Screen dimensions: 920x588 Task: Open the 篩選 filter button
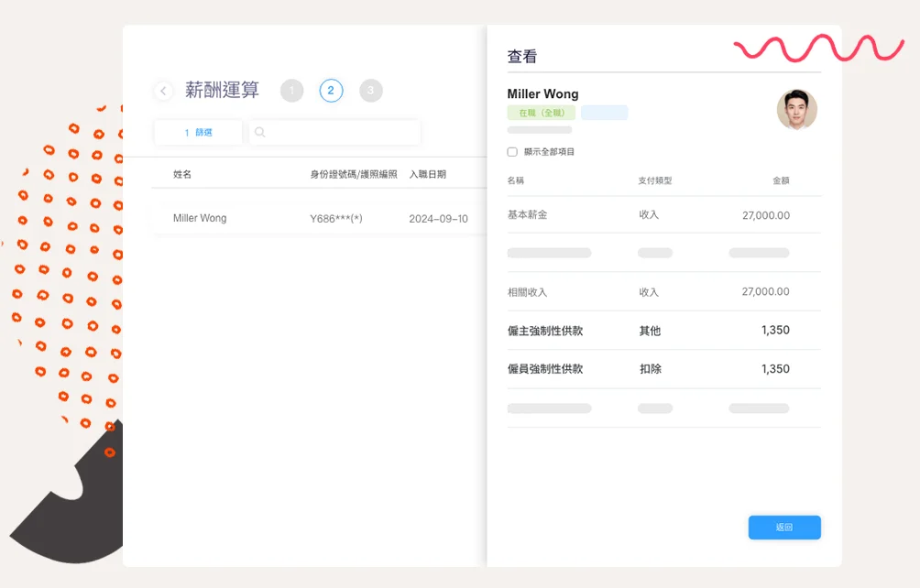198,133
